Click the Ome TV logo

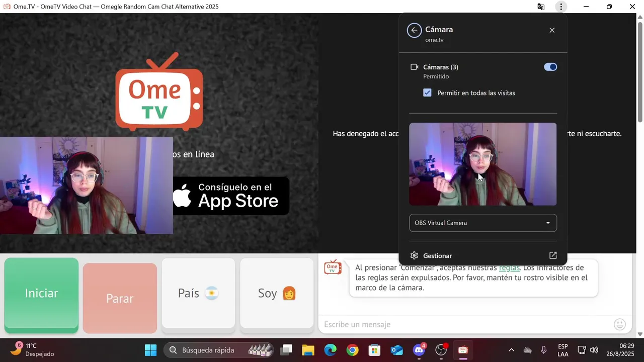tap(159, 92)
